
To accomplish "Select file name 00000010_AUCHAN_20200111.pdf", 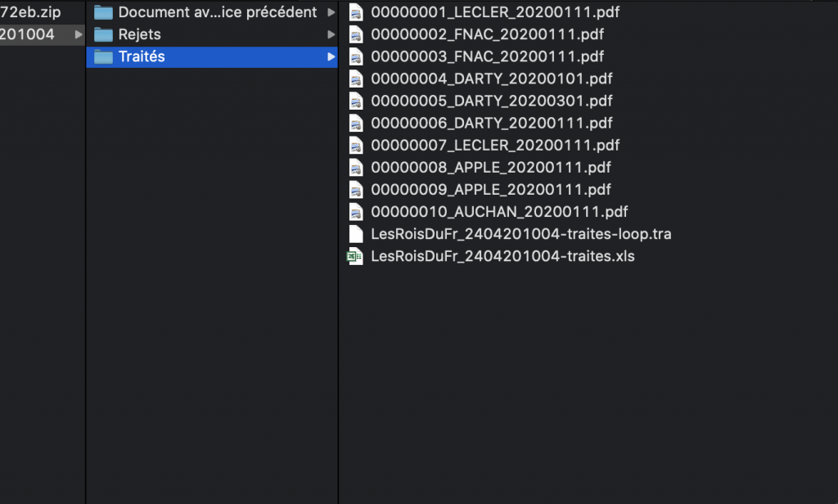I will click(500, 212).
